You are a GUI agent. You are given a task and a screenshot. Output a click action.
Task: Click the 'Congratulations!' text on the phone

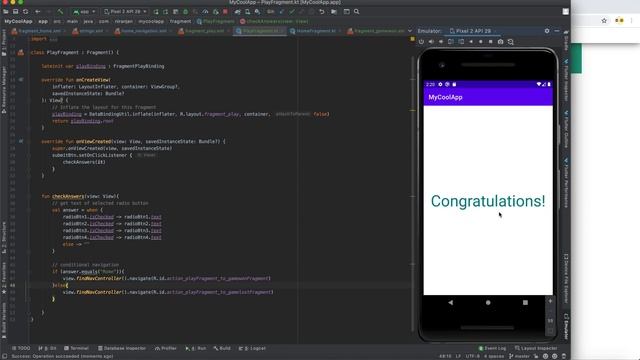(488, 201)
